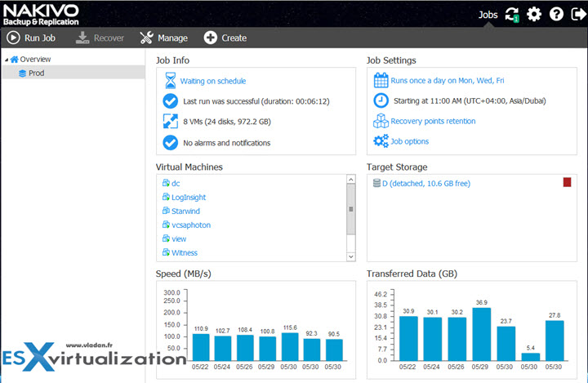This screenshot has height=383, width=588.
Task: Click the 110.9 bar in Speed chart
Action: click(x=201, y=347)
